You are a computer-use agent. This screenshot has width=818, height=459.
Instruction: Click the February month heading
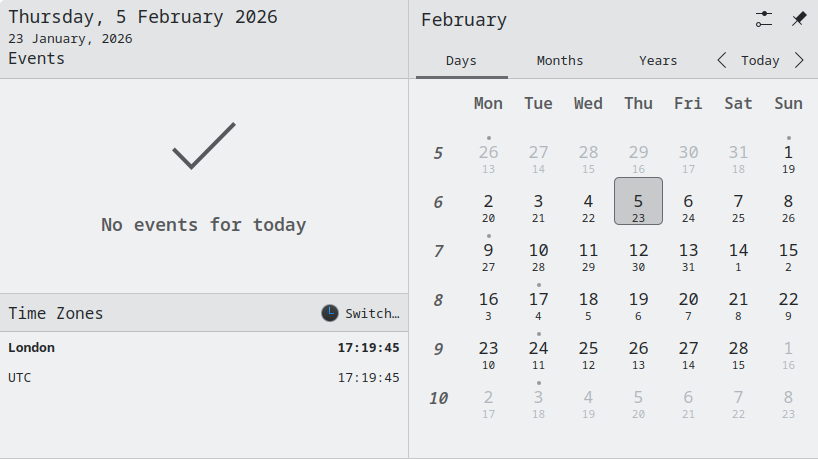(x=463, y=20)
